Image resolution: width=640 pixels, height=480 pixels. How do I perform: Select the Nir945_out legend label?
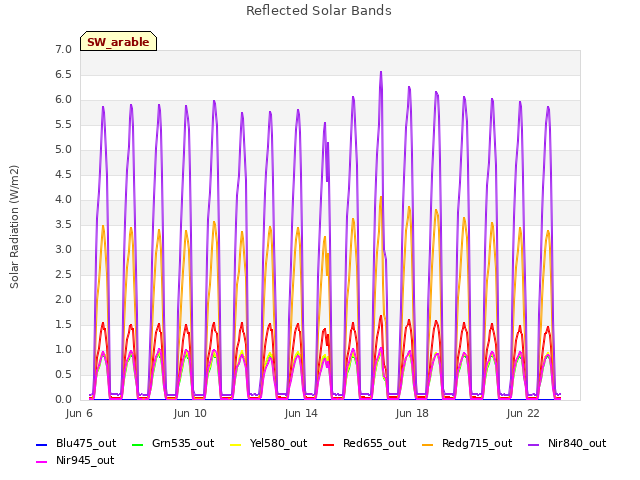[85, 461]
